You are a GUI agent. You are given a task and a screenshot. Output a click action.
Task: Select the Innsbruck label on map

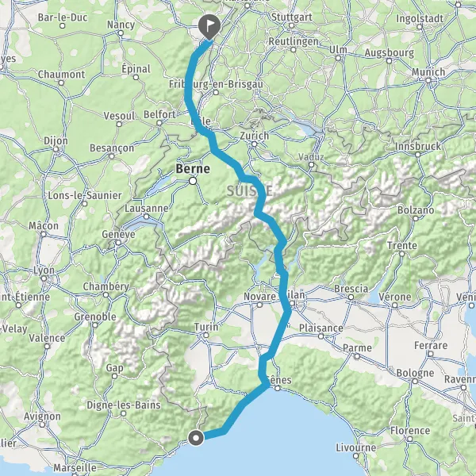point(418,146)
